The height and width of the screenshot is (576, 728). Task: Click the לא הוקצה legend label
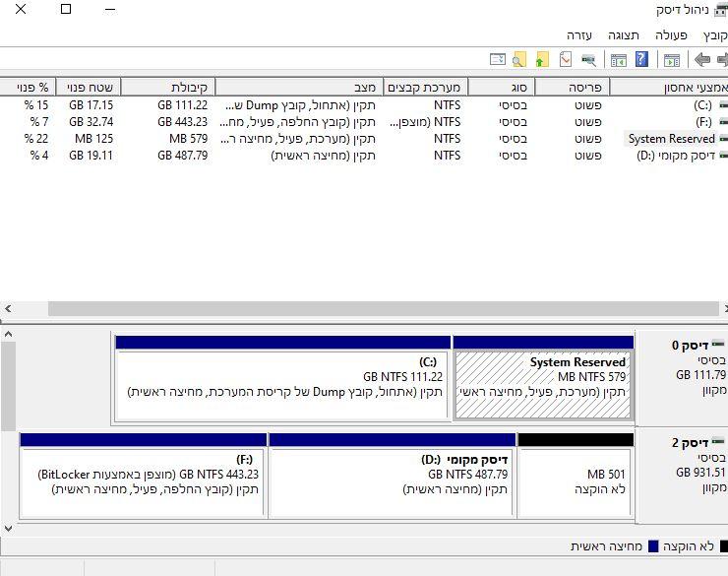[689, 546]
